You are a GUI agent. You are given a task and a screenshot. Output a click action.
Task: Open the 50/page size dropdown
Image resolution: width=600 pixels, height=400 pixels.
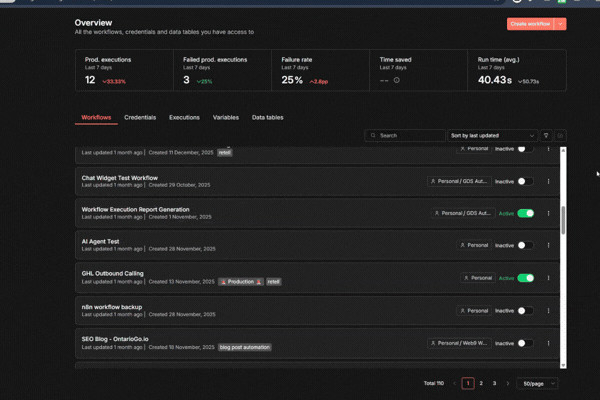pos(538,384)
